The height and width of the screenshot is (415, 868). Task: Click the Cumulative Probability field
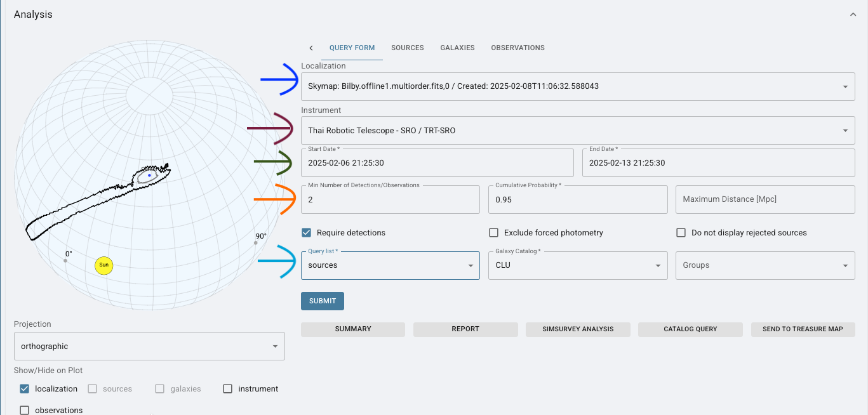pos(577,199)
